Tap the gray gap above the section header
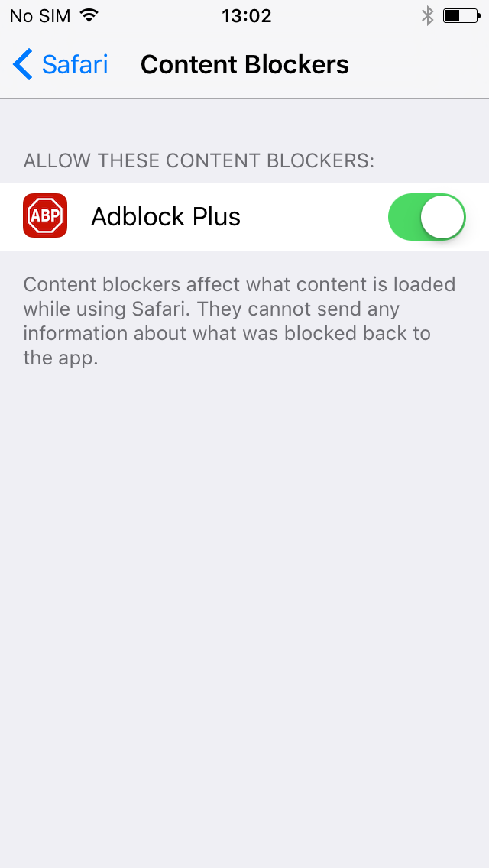This screenshot has width=489, height=868. (244, 121)
